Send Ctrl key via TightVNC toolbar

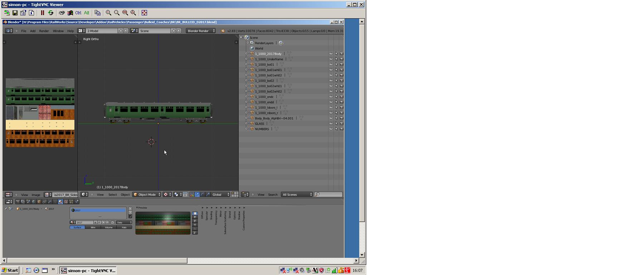[x=78, y=13]
